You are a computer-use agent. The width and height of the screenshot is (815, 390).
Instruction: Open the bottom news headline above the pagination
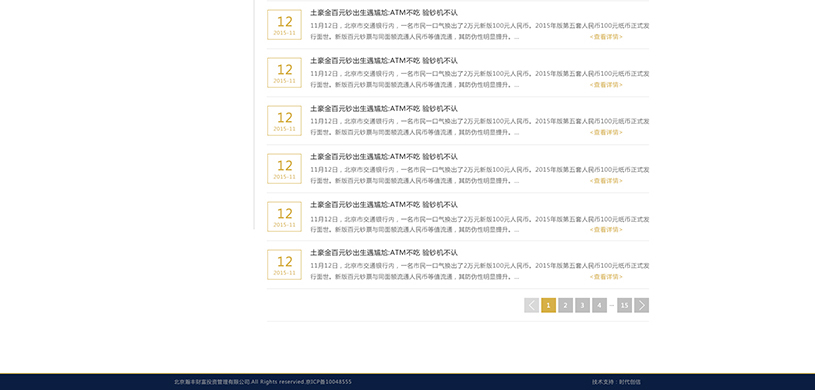tap(384, 253)
